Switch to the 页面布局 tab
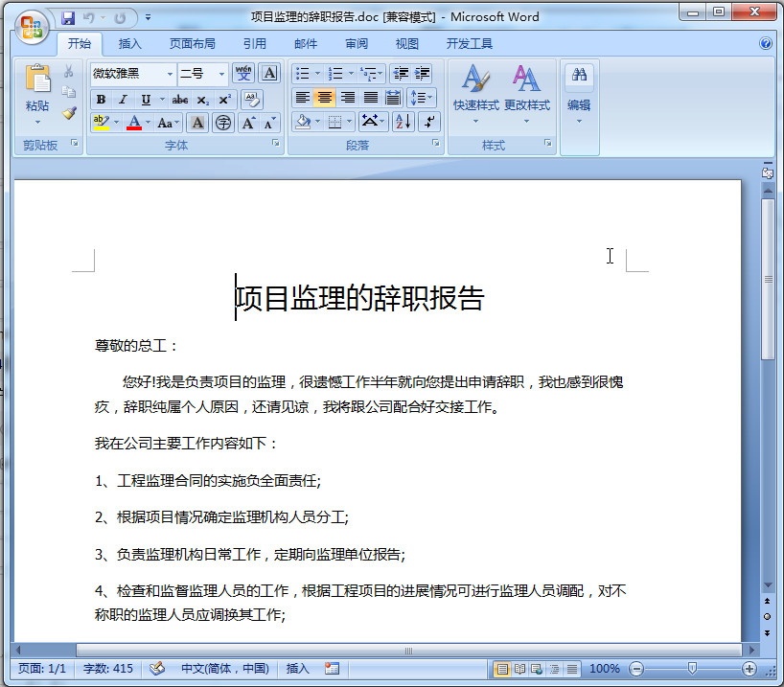The width and height of the screenshot is (784, 687). pos(193,44)
